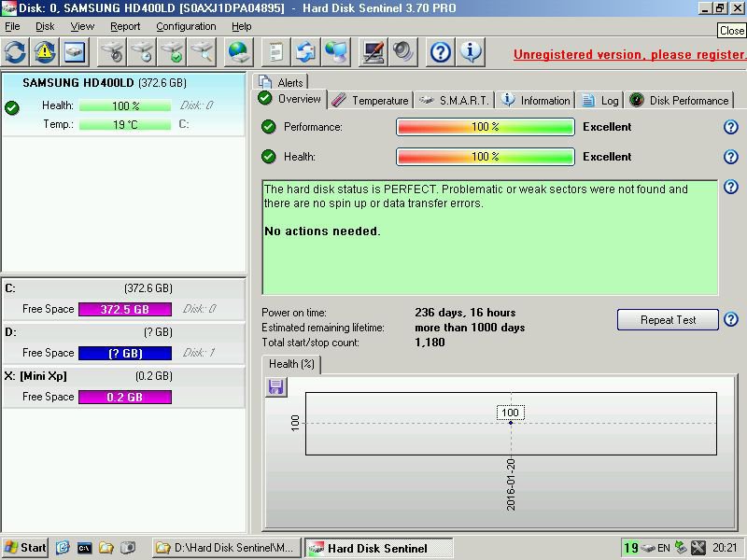Open the About info bubble toolbar icon

point(471,52)
